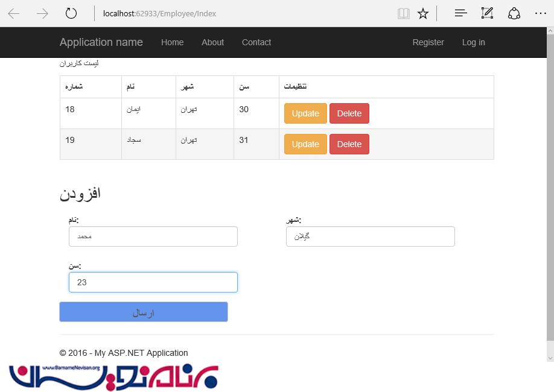Click the address bar URL
The height and width of the screenshot is (392, 554).
(159, 14)
